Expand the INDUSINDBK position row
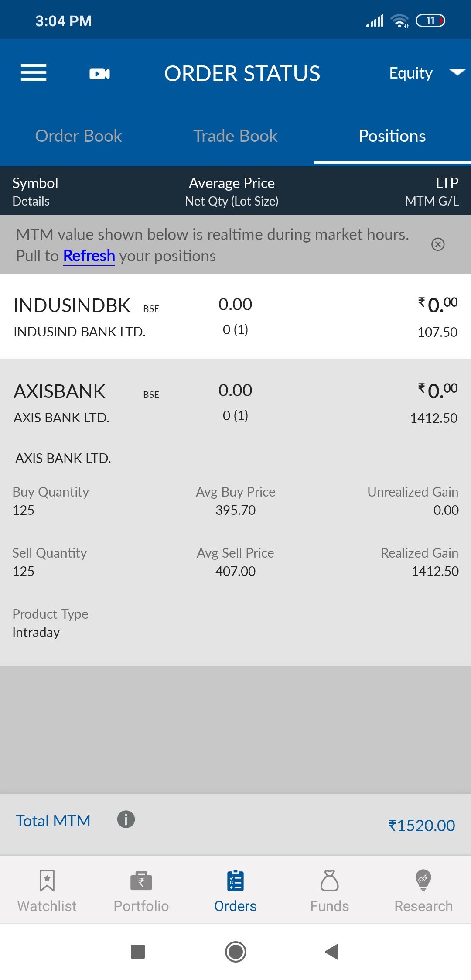This screenshot has height=980, width=471. coord(235,316)
